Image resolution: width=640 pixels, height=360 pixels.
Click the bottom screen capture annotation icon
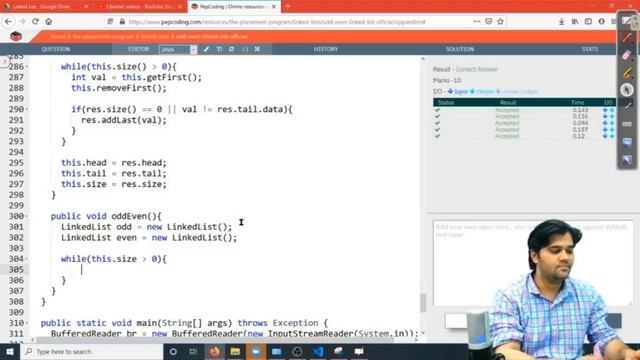[627, 159]
